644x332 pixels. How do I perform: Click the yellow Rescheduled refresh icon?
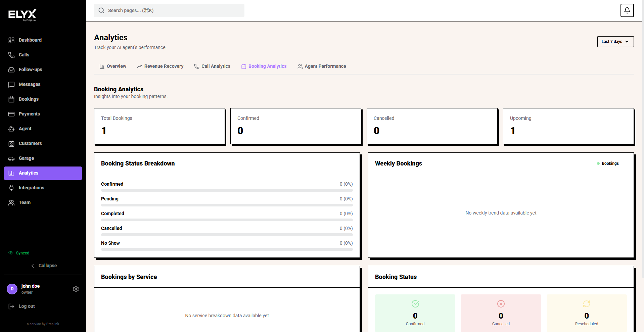pyautogui.click(x=587, y=304)
